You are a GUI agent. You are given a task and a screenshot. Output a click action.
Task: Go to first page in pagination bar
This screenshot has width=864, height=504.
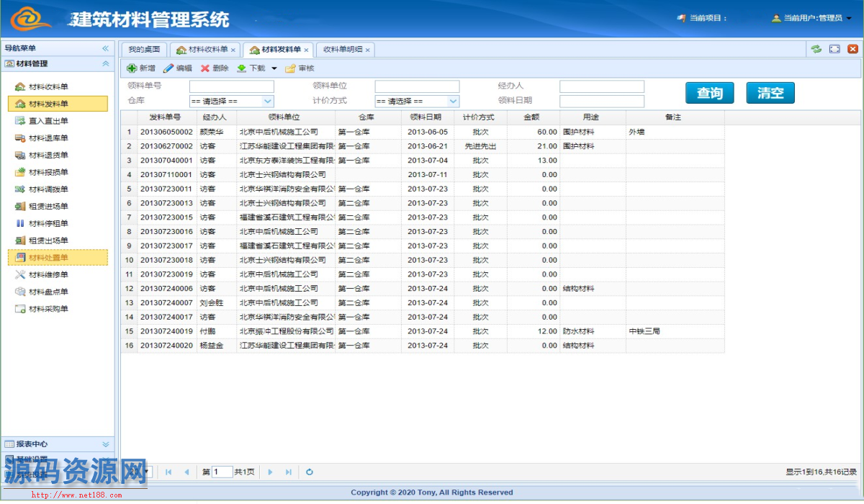[168, 472]
